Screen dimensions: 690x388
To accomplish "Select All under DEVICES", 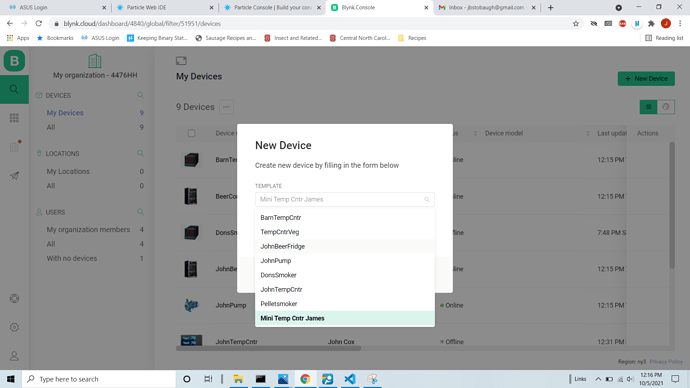I will (x=51, y=128).
